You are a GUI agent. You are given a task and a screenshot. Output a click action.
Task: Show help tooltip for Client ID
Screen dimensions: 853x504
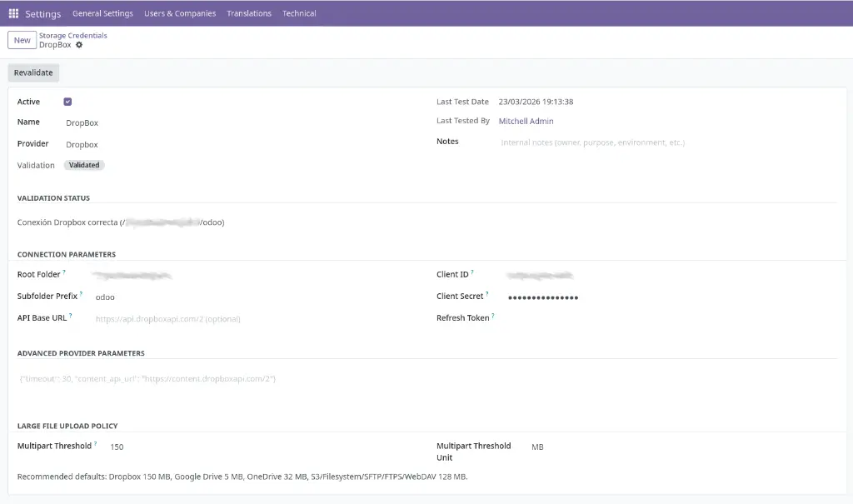[x=472, y=272]
